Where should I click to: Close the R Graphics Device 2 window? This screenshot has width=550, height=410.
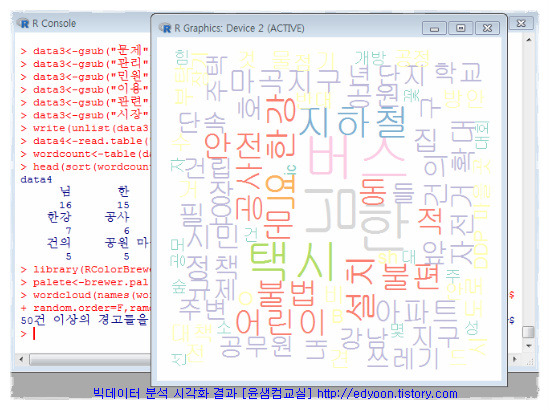coord(487,28)
